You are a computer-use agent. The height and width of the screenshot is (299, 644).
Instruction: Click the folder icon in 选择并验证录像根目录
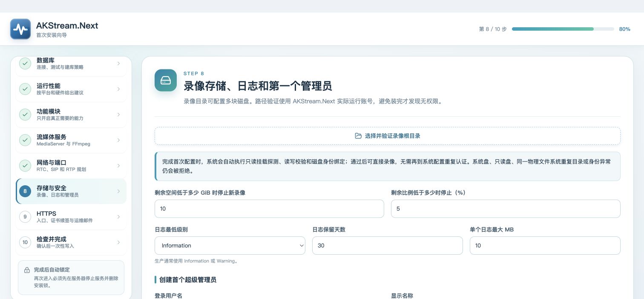[358, 136]
